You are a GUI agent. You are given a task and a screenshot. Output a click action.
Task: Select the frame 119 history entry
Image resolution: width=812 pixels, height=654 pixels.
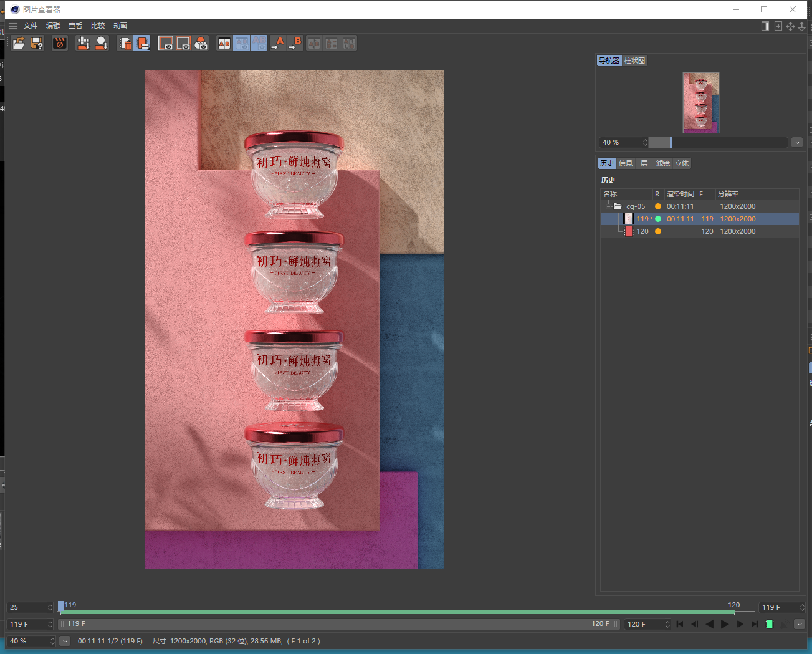point(700,219)
